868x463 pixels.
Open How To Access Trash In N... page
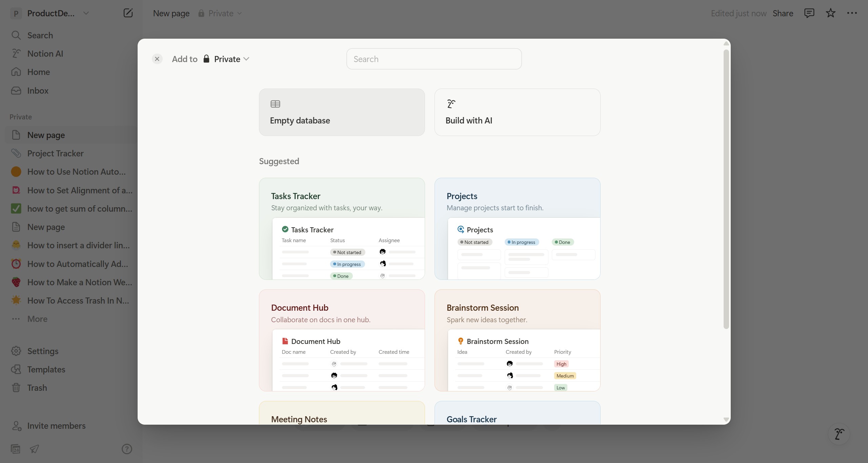(x=70, y=301)
